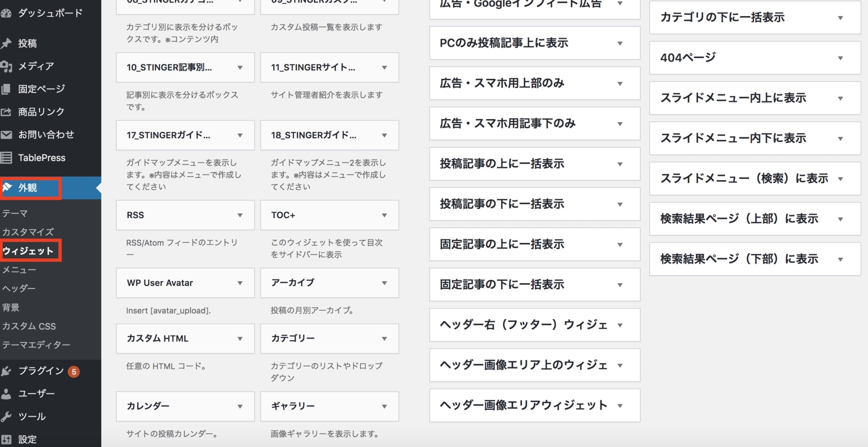This screenshot has width=868, height=447.
Task: Click the メディア media icon
Action: coord(6,66)
